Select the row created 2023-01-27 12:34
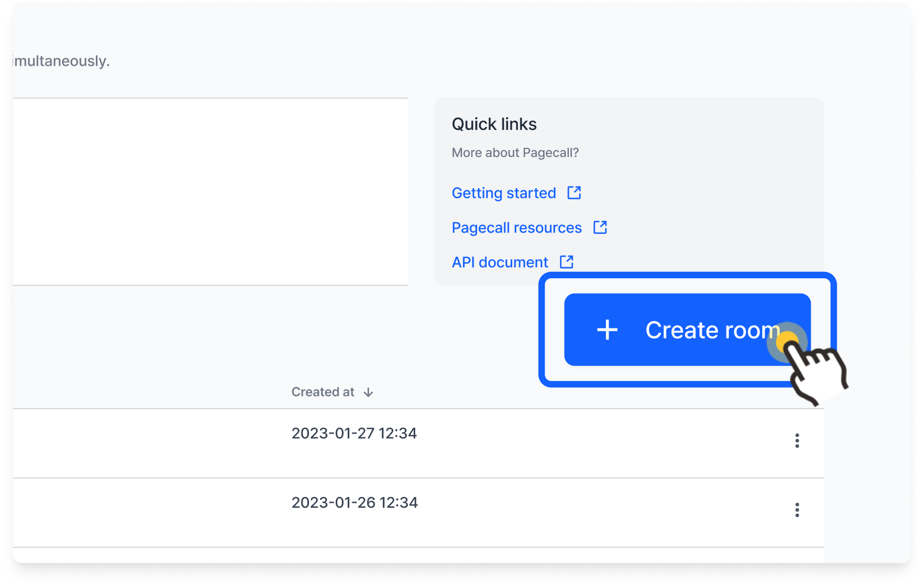 [418, 443]
